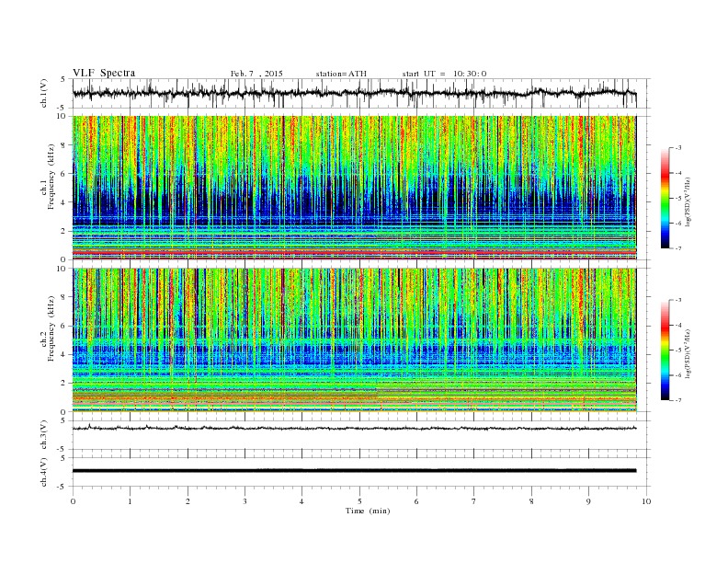This screenshot has width=728, height=563.
Task: Click the "station=ATH" header label
Action: 341,74
